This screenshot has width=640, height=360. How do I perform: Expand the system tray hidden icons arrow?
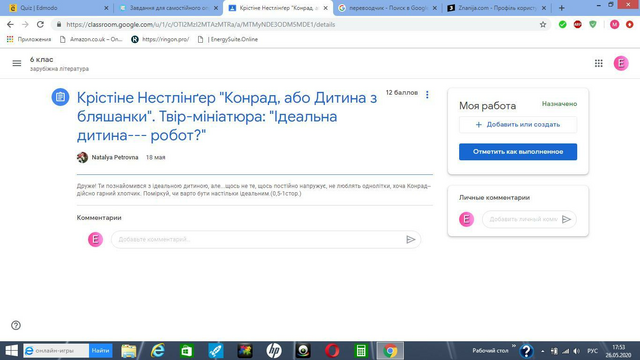click(542, 351)
